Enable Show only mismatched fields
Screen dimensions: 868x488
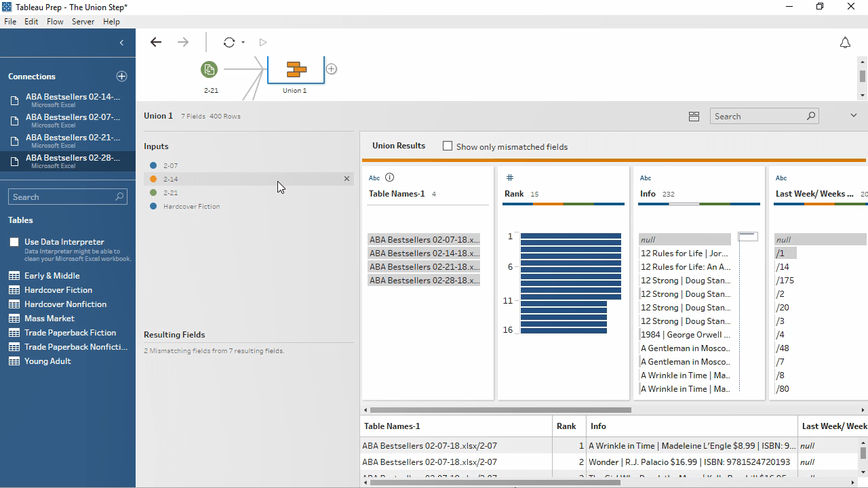click(x=448, y=146)
